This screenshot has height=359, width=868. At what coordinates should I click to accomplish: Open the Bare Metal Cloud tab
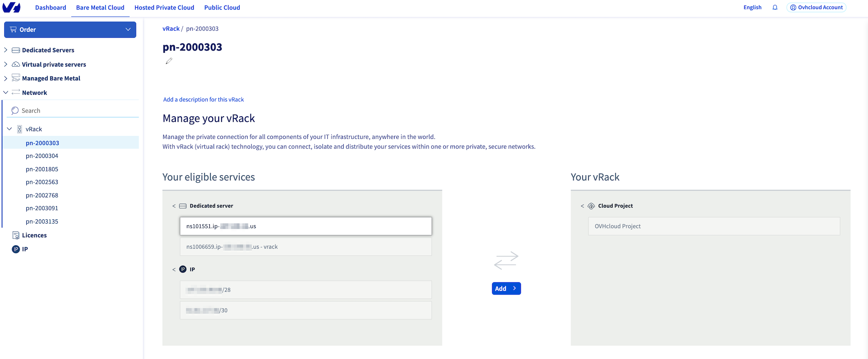[100, 8]
